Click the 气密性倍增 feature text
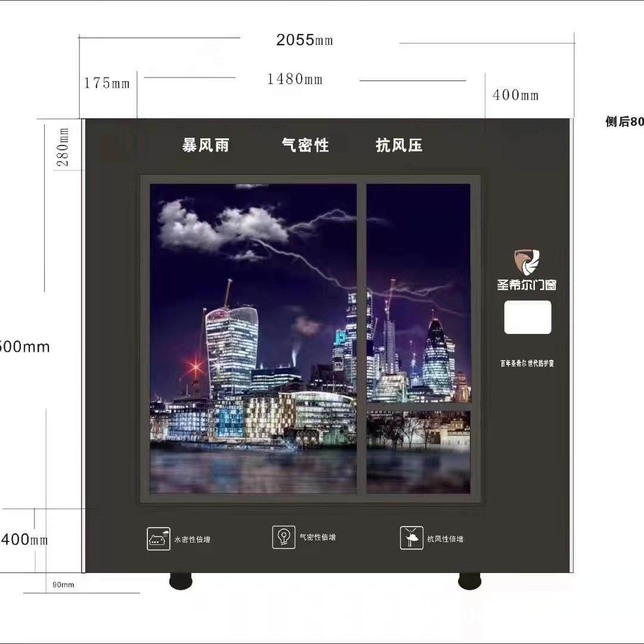Image resolution: width=644 pixels, height=644 pixels. click(317, 537)
